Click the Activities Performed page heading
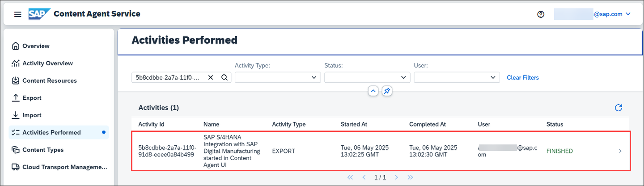The image size is (644, 186). point(184,40)
